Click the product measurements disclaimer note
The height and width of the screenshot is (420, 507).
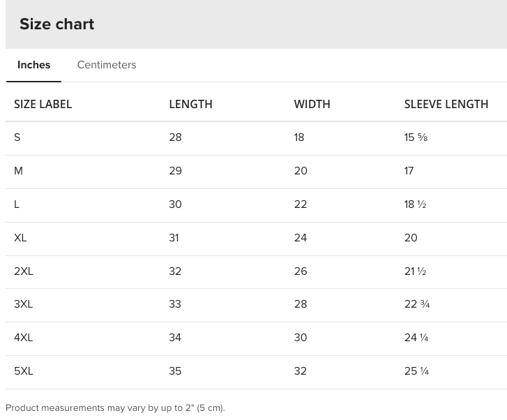tap(115, 407)
